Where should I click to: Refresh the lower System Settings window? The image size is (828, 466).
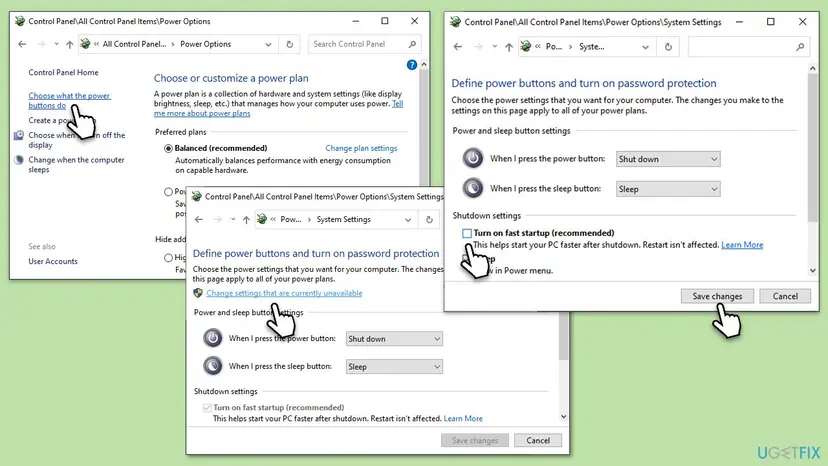click(x=429, y=219)
